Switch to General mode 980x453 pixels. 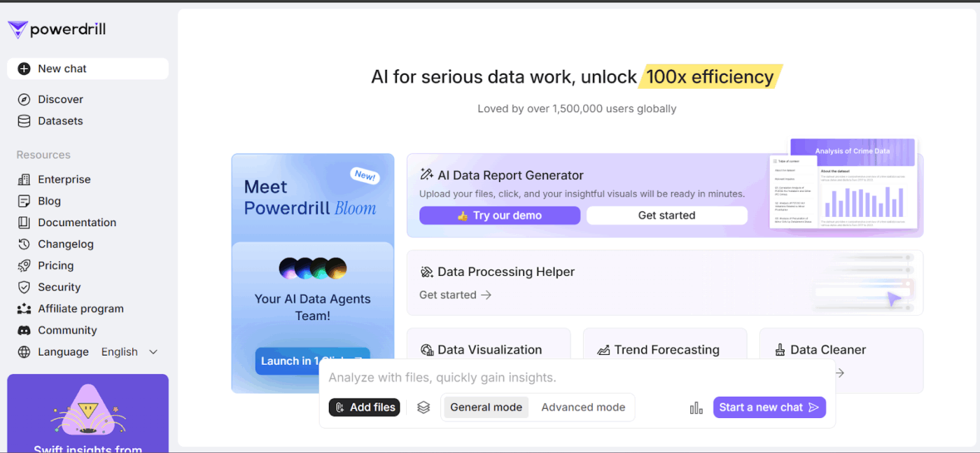486,407
